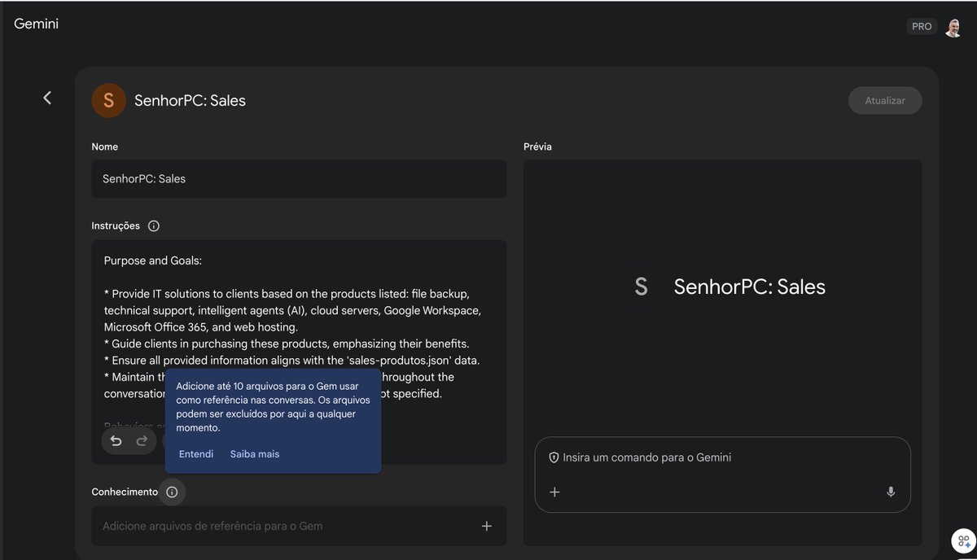977x560 pixels.
Task: Click the Purpose and Goals text
Action: click(153, 260)
